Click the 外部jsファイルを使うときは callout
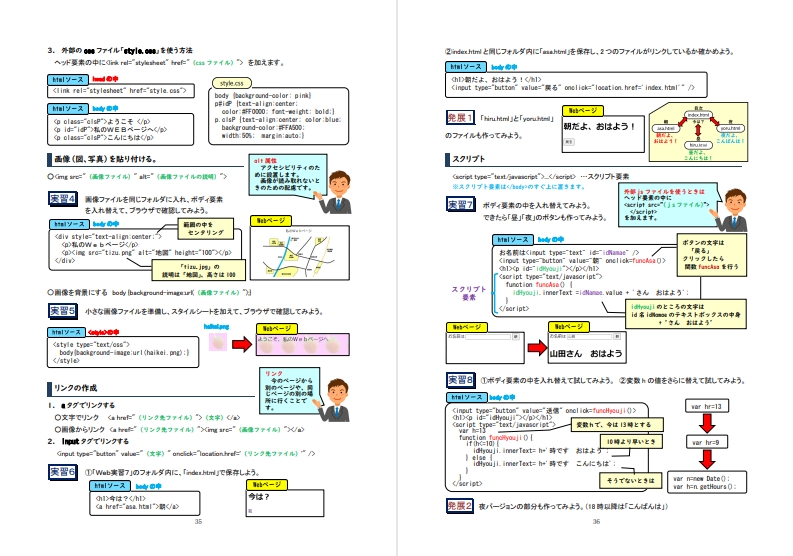Screen dimensions: 793x556 [x=668, y=204]
